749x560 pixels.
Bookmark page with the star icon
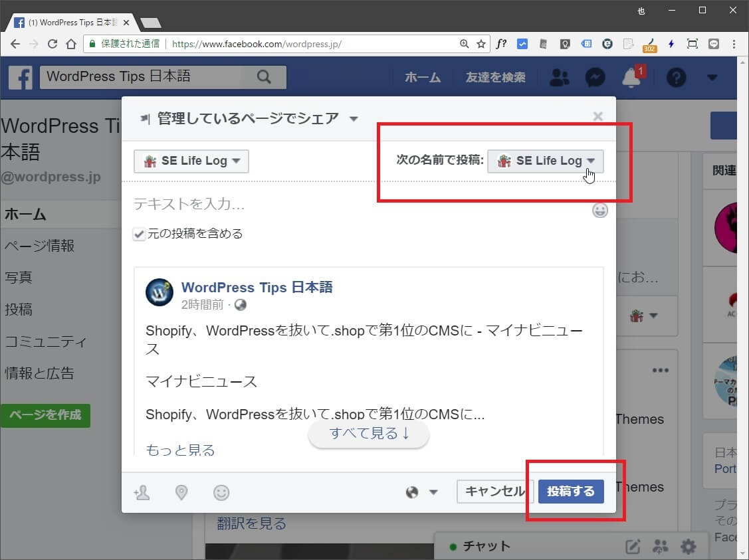tap(481, 44)
